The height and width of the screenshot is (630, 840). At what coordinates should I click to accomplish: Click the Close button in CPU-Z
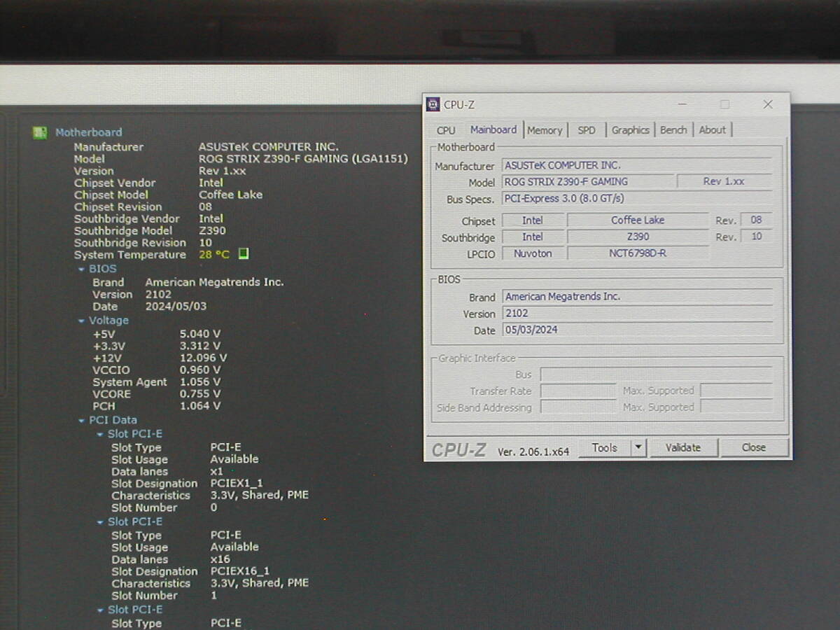(x=754, y=447)
